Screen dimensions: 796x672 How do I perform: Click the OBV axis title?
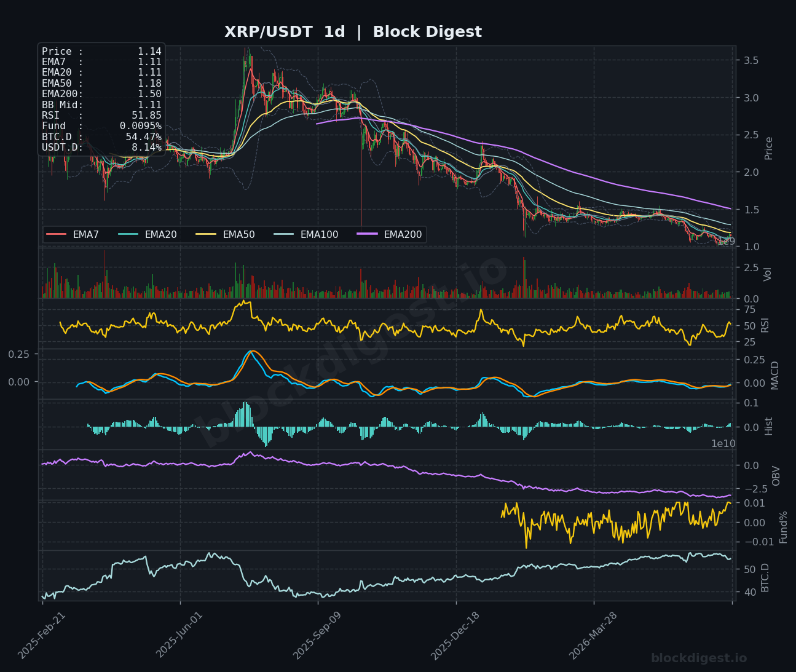coord(776,476)
